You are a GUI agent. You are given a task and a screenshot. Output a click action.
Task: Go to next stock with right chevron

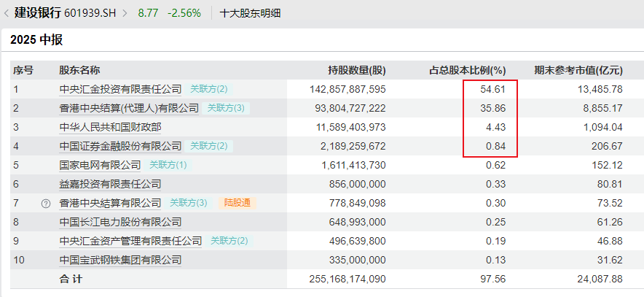125,13
